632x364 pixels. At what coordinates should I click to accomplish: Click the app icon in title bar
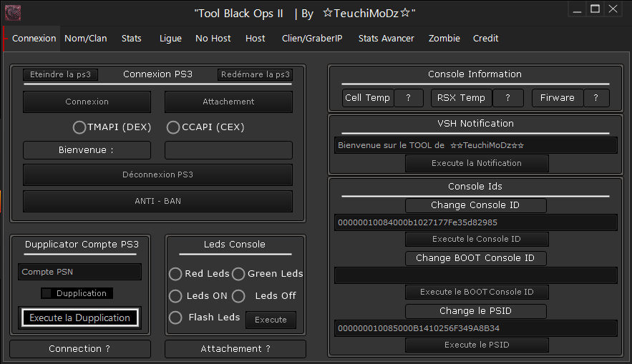(x=12, y=12)
